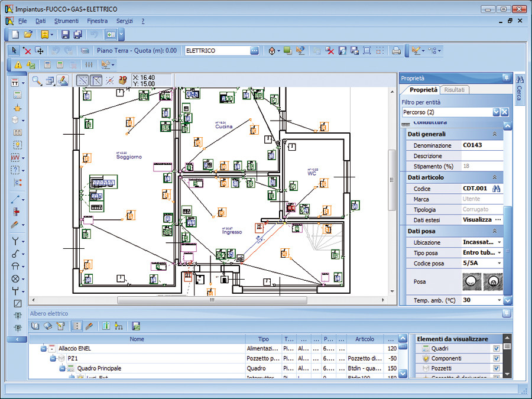Select the light bulb tool in left sidebar
Viewport: 532px width, 399px height.
click(x=18, y=145)
